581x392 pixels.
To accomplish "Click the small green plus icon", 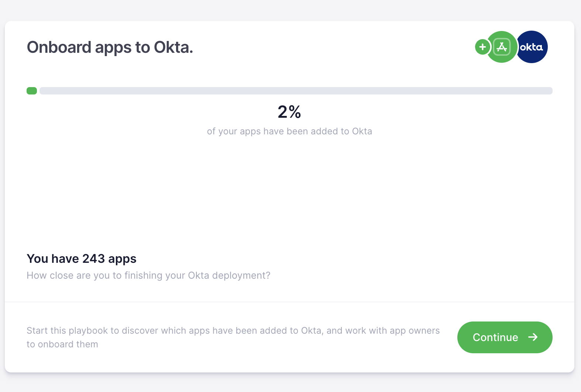I will pyautogui.click(x=482, y=47).
